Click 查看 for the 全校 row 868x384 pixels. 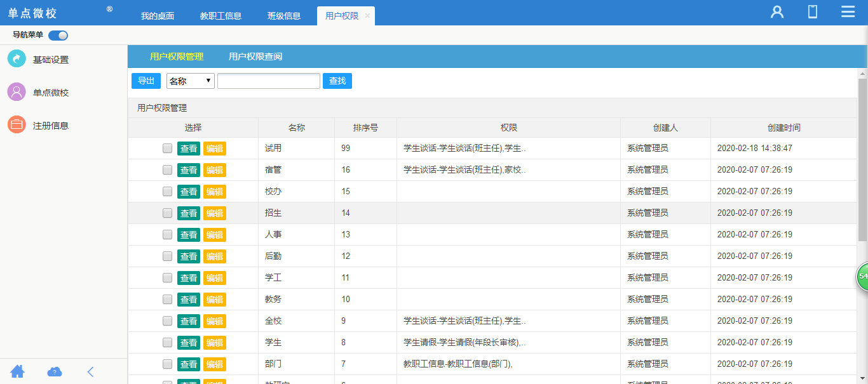(189, 321)
